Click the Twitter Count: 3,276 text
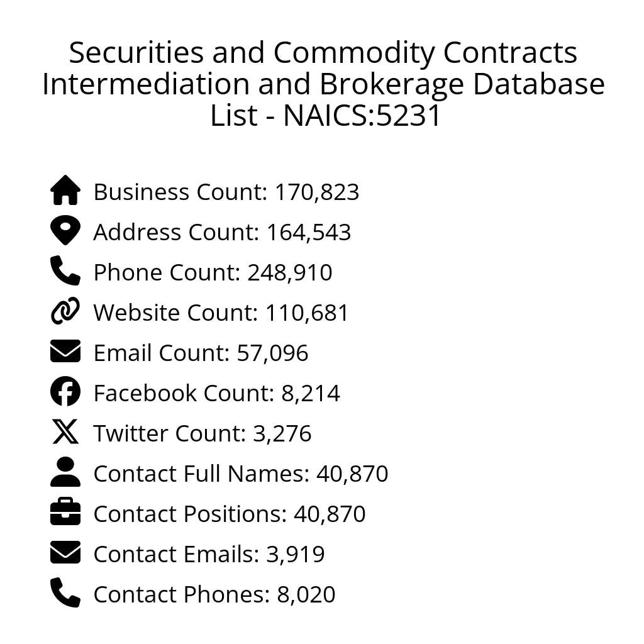 [203, 433]
